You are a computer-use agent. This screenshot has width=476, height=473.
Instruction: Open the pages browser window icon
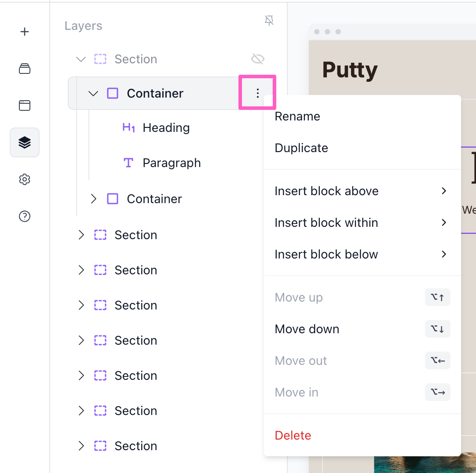tap(25, 106)
